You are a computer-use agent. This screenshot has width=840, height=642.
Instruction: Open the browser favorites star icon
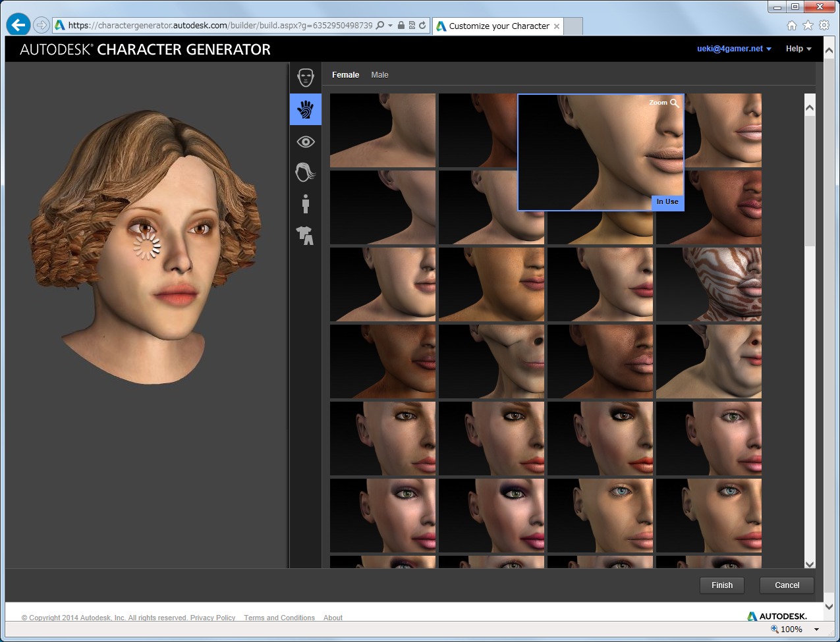[x=808, y=26]
